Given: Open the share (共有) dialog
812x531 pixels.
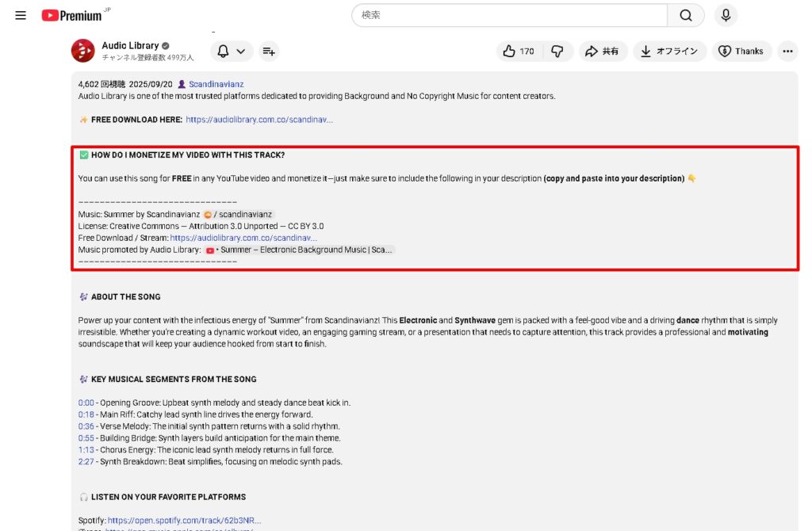Looking at the screenshot, I should click(x=603, y=52).
